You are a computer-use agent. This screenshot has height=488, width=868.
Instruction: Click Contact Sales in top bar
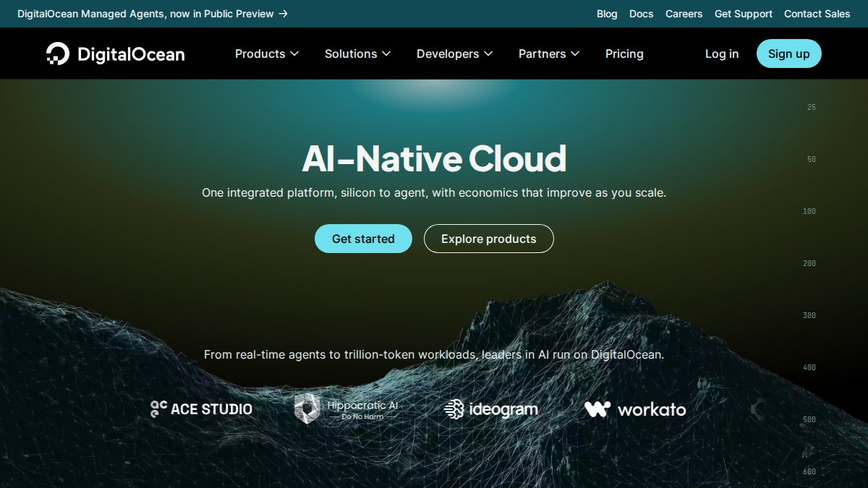817,14
